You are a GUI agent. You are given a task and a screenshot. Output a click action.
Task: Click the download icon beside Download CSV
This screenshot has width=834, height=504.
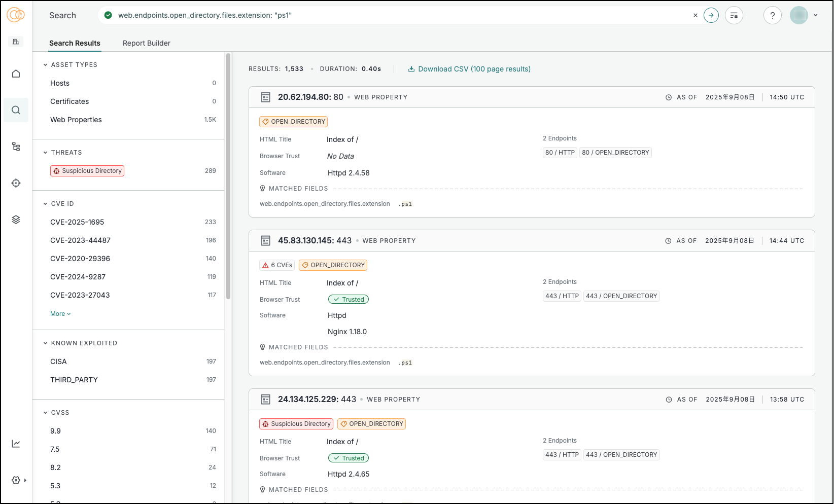(x=411, y=69)
